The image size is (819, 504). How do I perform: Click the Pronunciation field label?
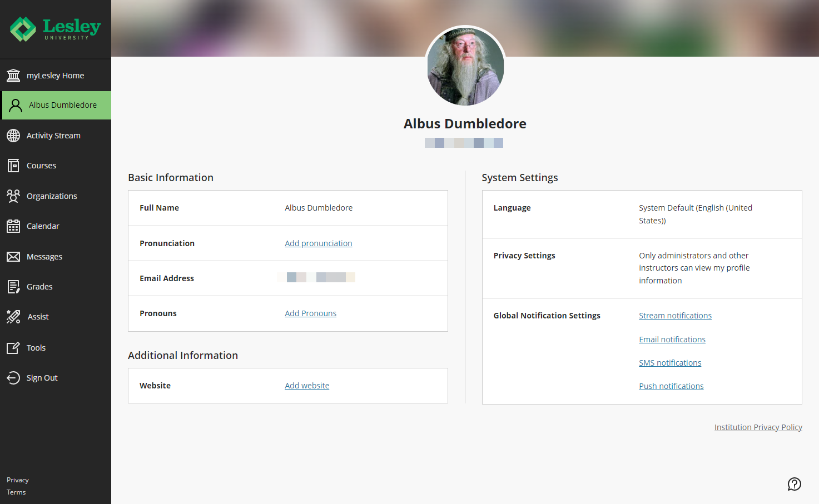167,243
